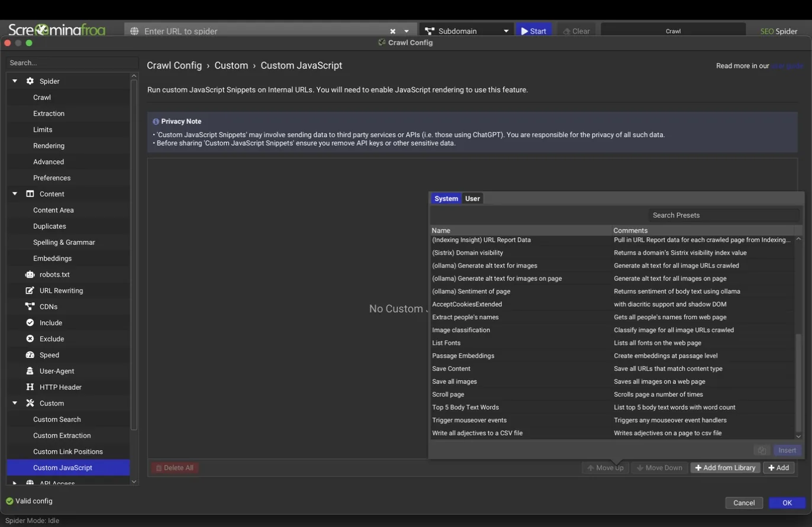
Task: Click the Privacy Note info icon
Action: tap(156, 121)
